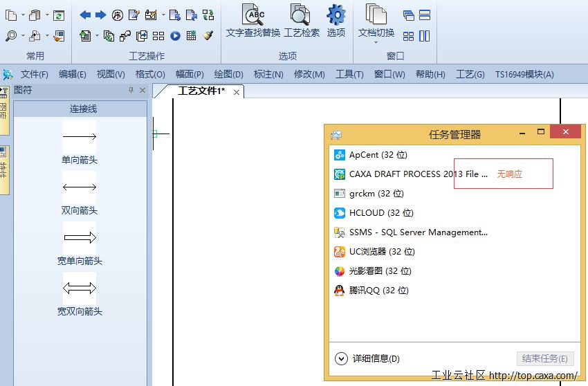This screenshot has width=588, height=386.
Task: Open the 绘图(D) menu
Action: (228, 74)
